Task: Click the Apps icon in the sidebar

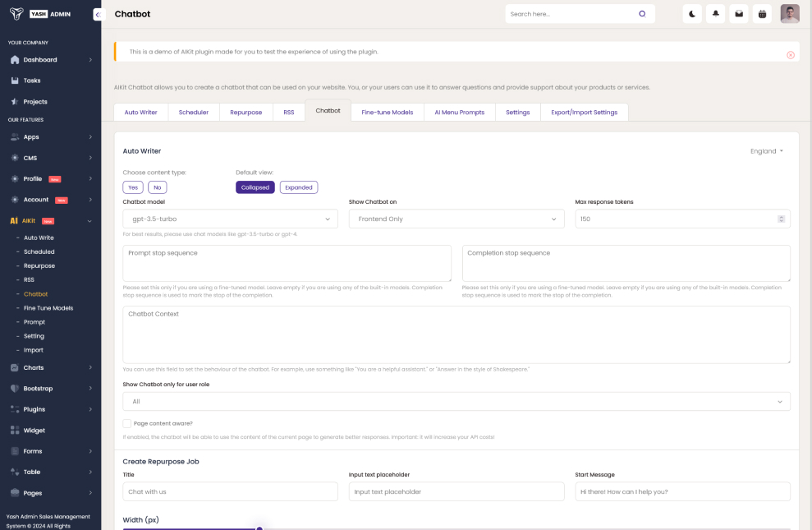Action: (x=15, y=136)
